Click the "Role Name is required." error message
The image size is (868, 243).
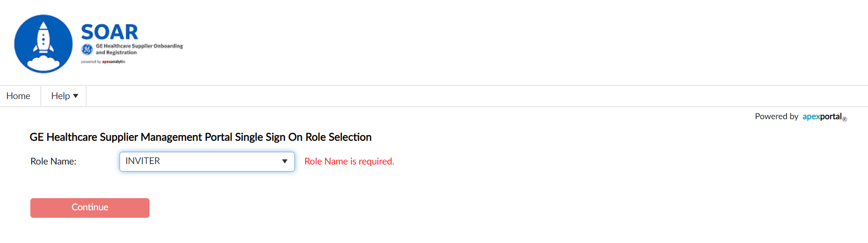(349, 161)
